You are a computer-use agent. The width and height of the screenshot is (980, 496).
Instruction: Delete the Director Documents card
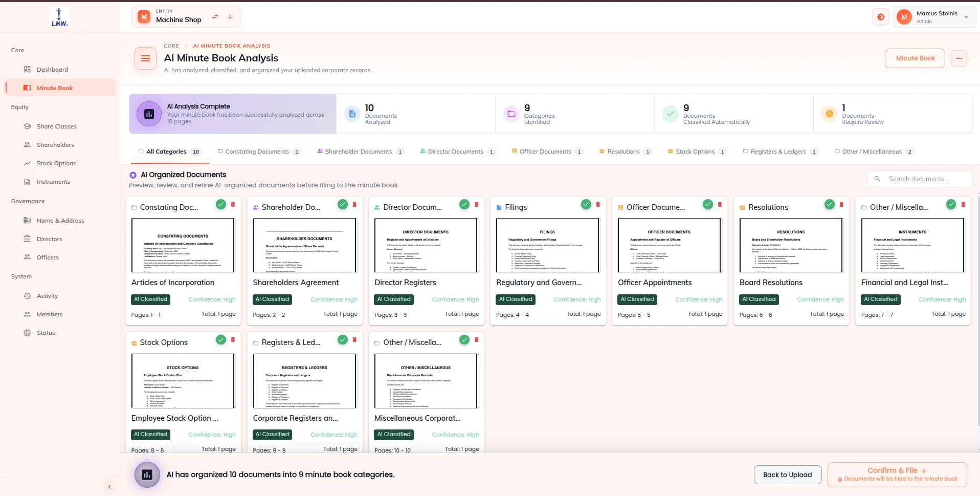point(476,205)
